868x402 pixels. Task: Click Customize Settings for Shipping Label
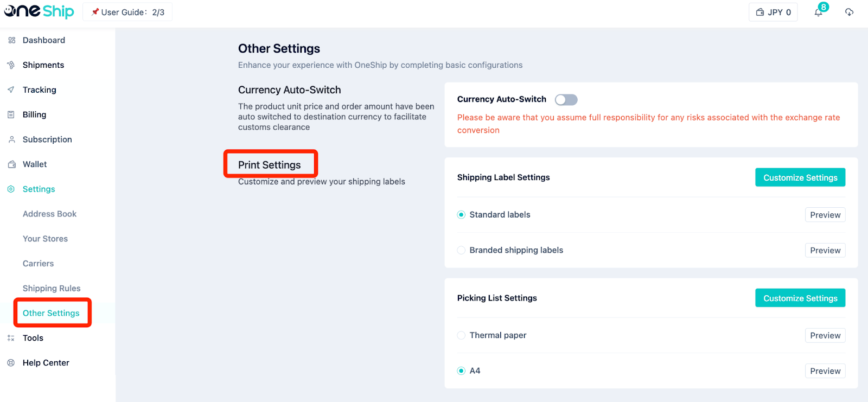pos(800,177)
